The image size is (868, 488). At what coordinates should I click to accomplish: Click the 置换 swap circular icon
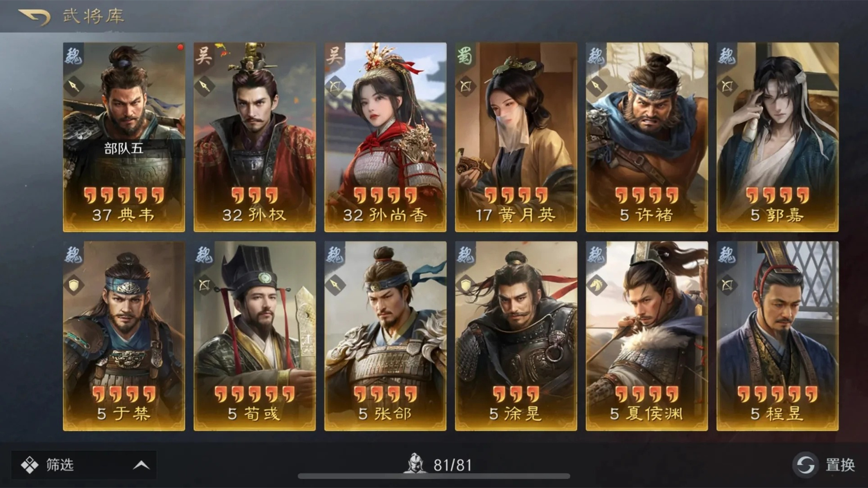point(805,465)
